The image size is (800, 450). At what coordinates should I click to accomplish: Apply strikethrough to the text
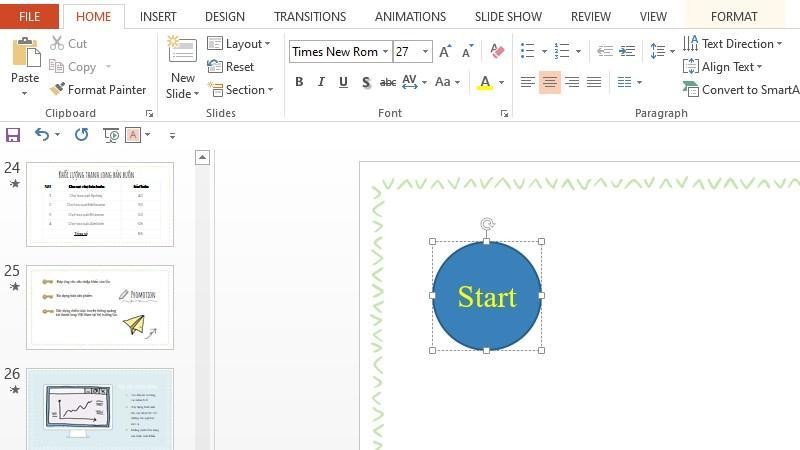[x=388, y=82]
